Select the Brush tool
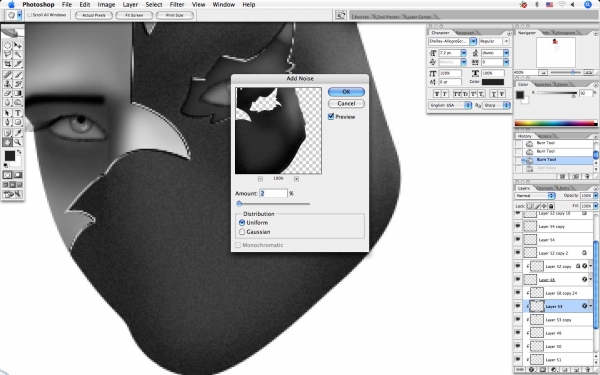 click(18, 75)
